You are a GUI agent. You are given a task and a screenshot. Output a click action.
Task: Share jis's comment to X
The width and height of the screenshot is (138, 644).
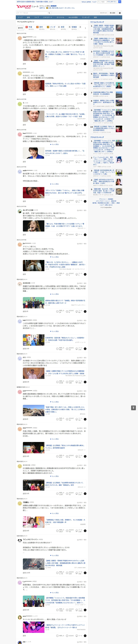85,274
